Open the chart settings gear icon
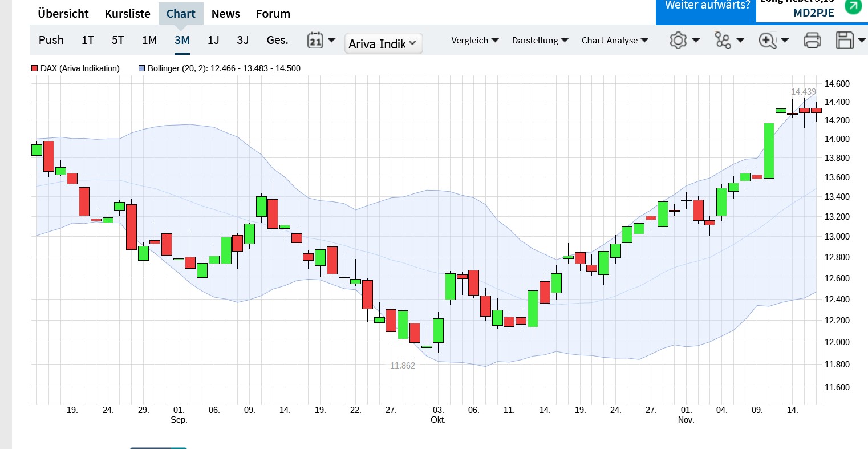 tap(678, 40)
